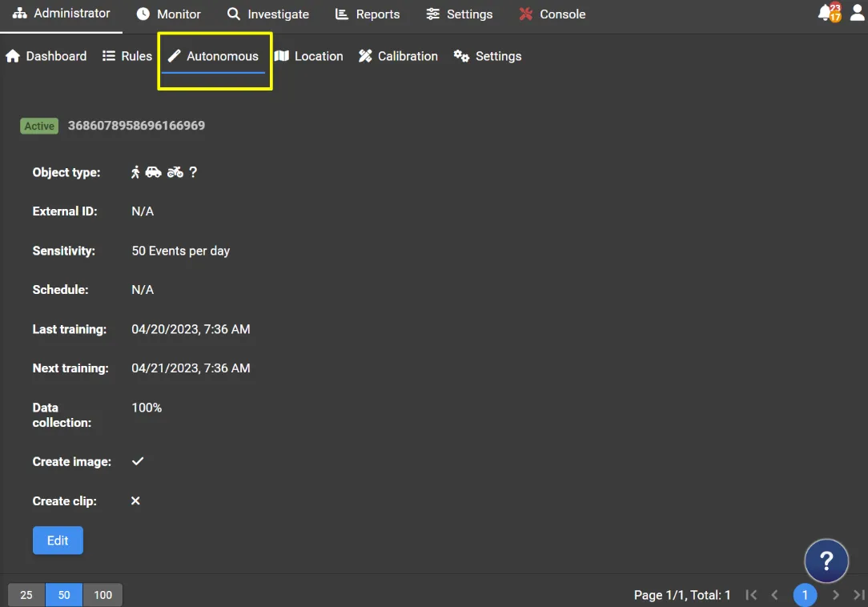Viewport: 868px width, 607px height.
Task: Show 50 items per page
Action: coord(64,595)
